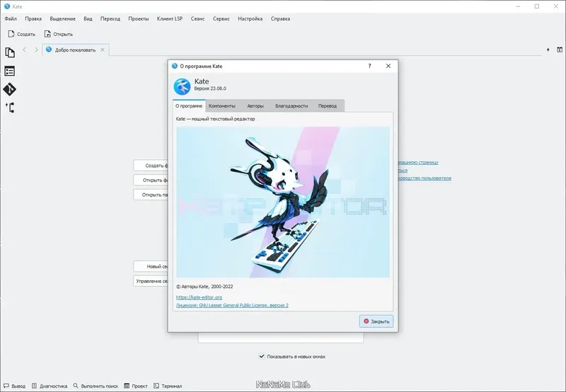Image resolution: width=566 pixels, height=392 pixels.
Task: Open the Файл menu
Action: tap(11, 19)
